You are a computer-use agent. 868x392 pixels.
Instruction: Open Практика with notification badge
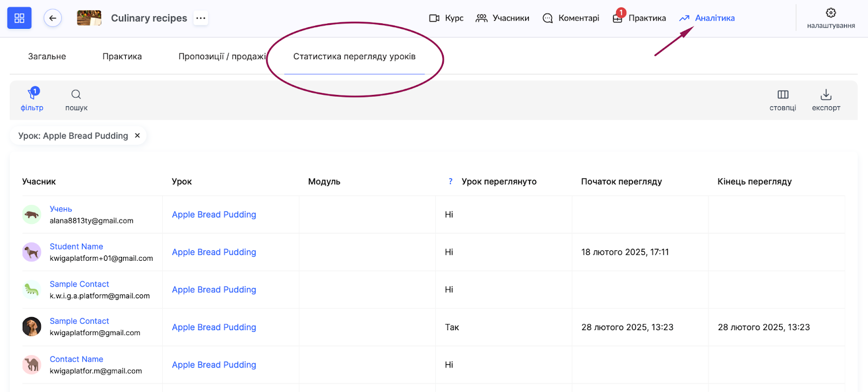(x=639, y=18)
